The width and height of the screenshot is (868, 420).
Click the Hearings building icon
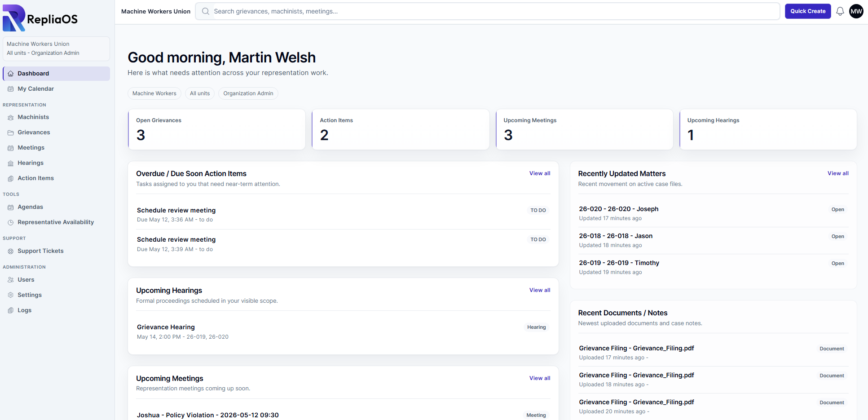pos(10,163)
